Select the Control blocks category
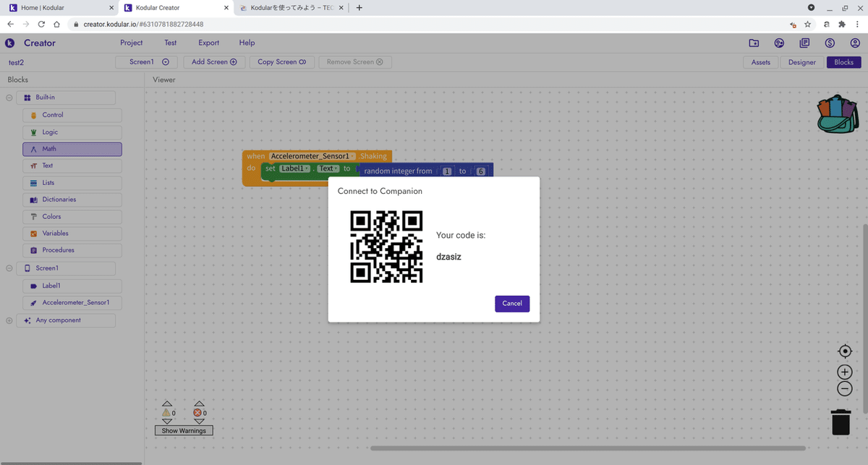 coord(72,115)
